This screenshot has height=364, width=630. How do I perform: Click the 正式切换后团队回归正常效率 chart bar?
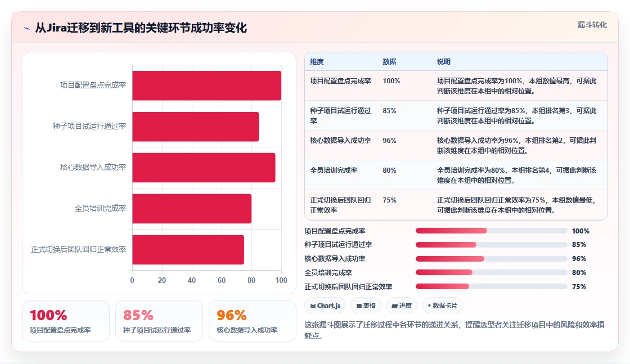(188, 249)
